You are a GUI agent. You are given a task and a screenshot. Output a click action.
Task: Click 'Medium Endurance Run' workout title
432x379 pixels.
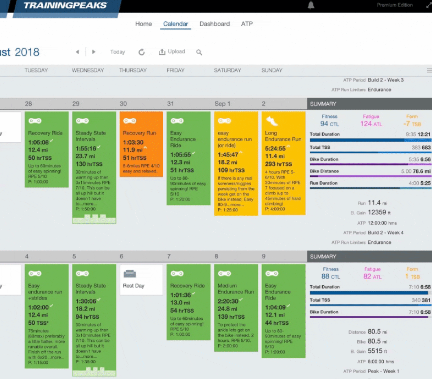tap(236, 289)
